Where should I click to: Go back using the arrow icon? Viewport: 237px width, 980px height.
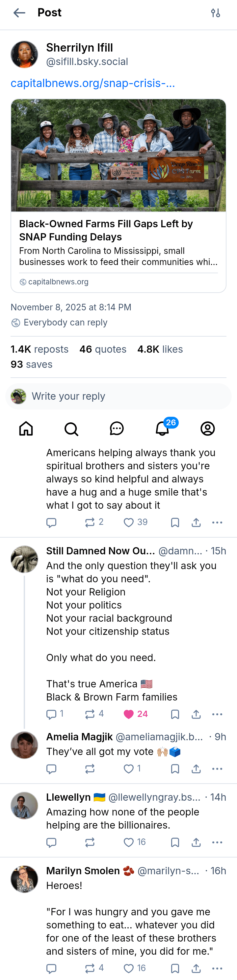tap(19, 13)
